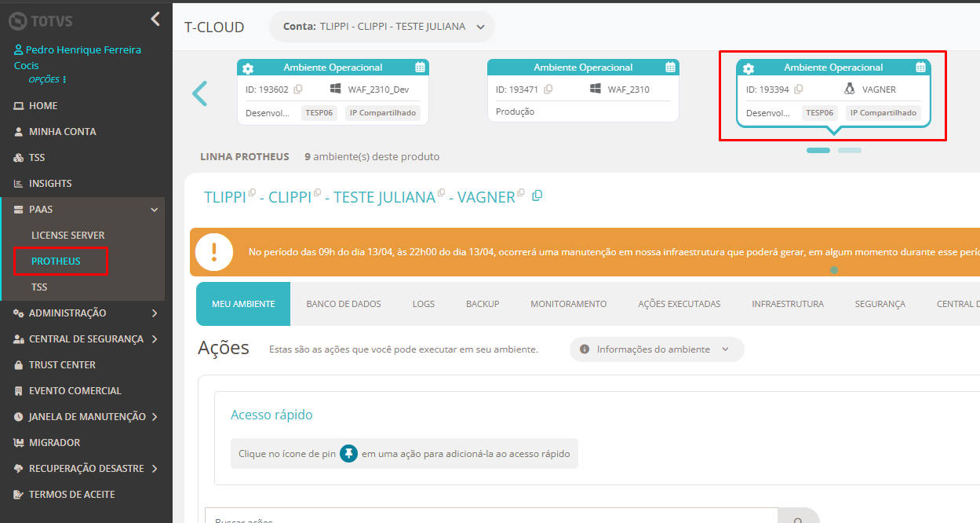
Task: Click the alert banner pagination dot
Action: pos(834,270)
